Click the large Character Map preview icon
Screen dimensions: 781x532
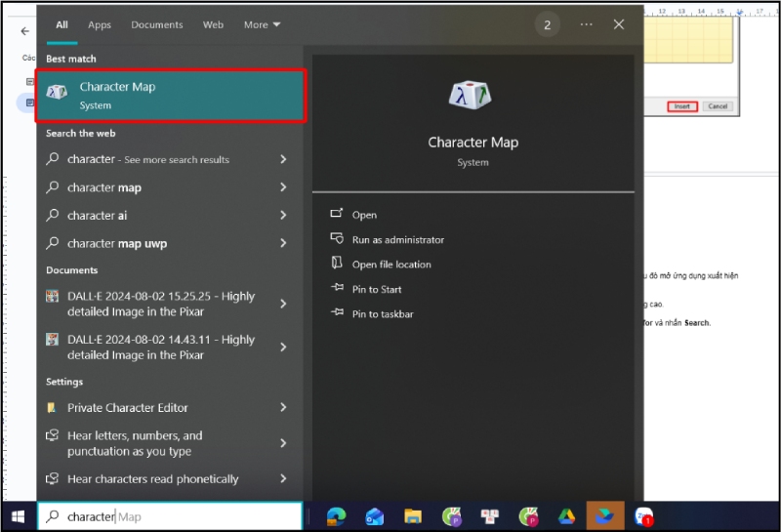470,95
